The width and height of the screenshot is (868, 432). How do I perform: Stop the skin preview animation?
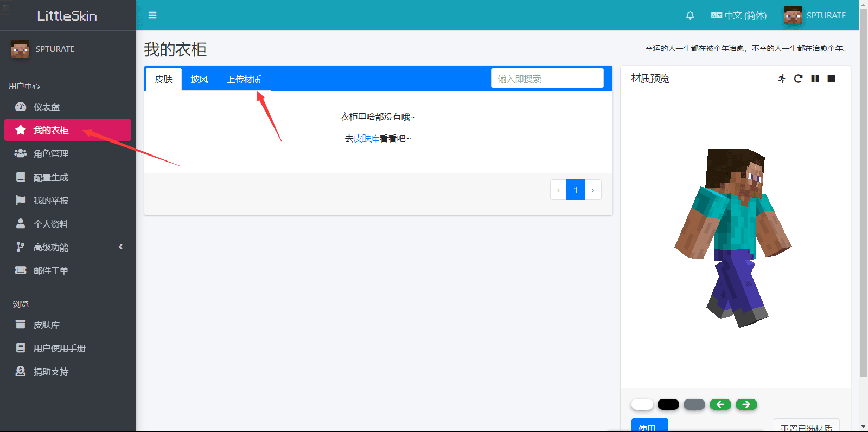pos(831,79)
